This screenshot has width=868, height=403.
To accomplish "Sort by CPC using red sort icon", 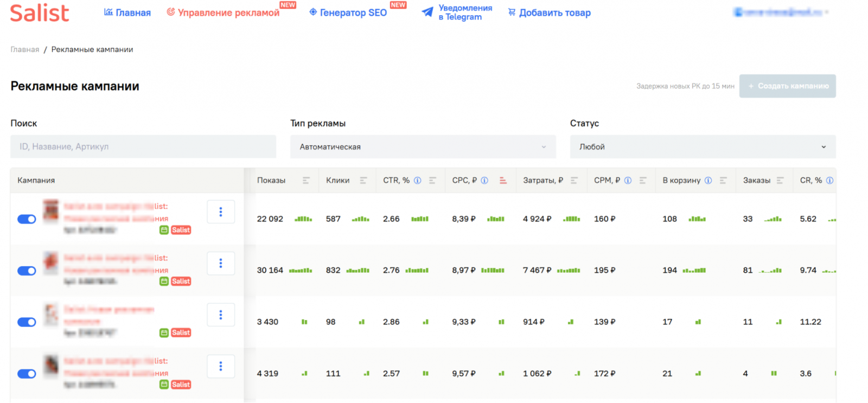I will [x=503, y=181].
